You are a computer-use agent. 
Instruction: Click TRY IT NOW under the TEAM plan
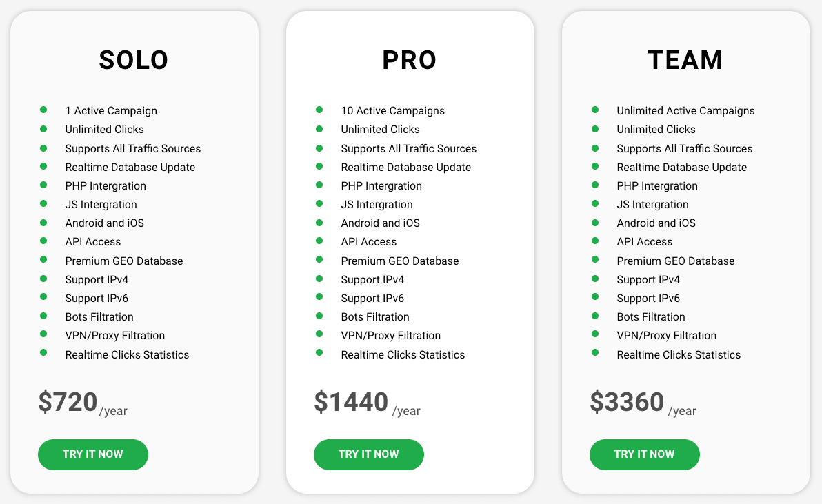(x=644, y=454)
